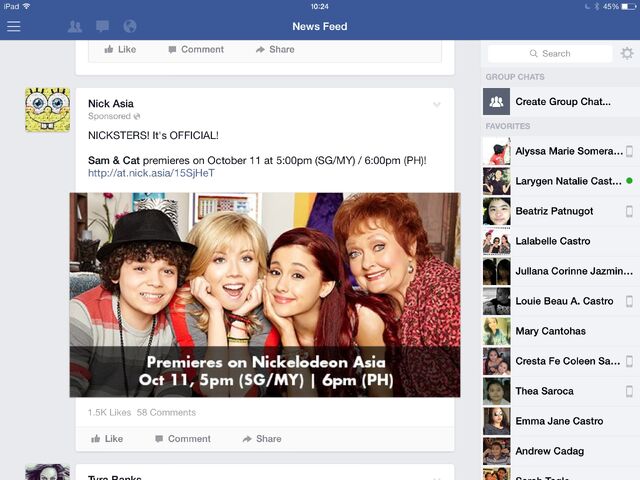The height and width of the screenshot is (480, 640).
Task: Click Beatriz Patnugot's avatar
Action: 496,211
